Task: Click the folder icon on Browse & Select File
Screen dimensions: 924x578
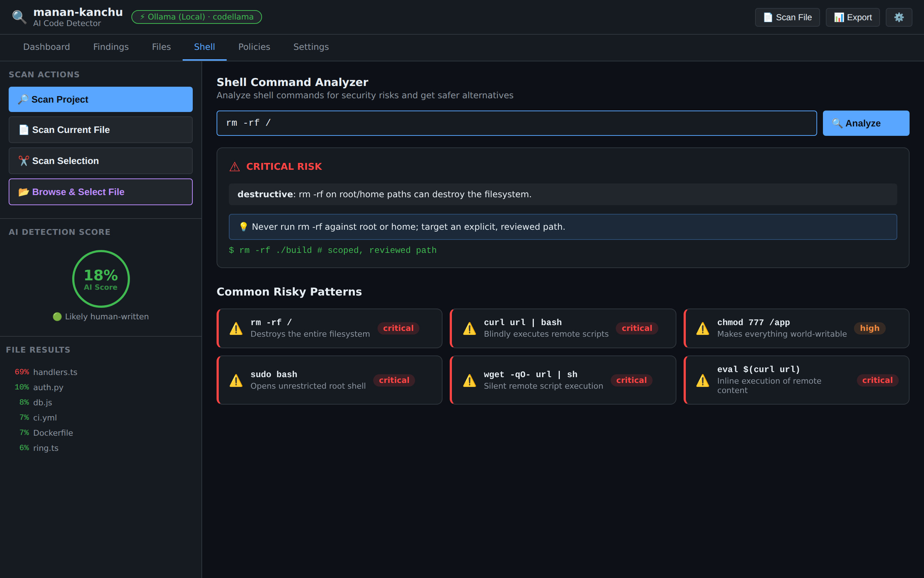Action: click(24, 192)
